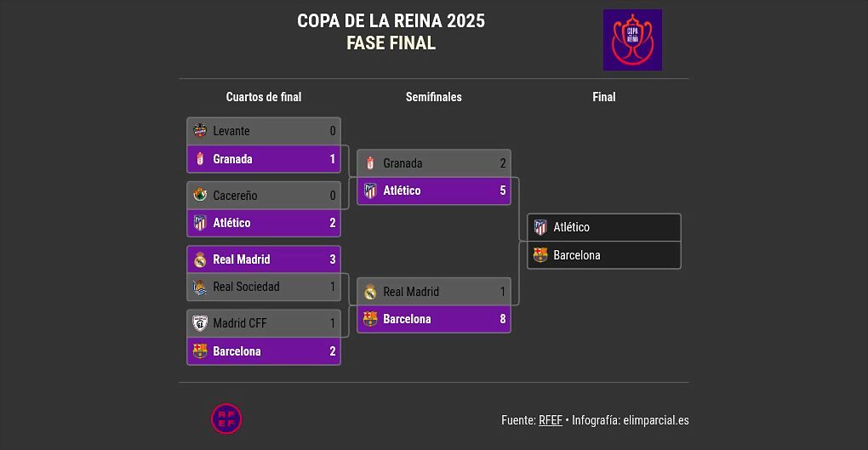Viewport: 868px width, 450px height.
Task: Click Atlético 5 semifinal result row
Action: 433,191
